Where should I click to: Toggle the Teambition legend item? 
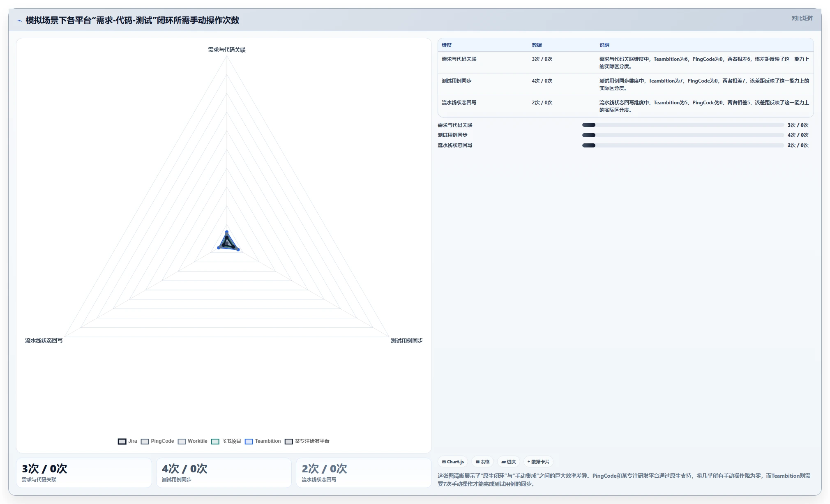263,441
